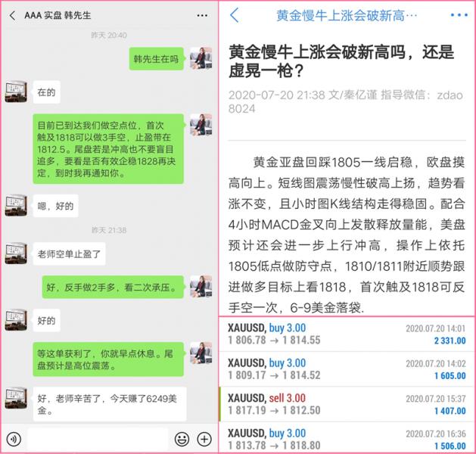Go back from the gold article page

[x=235, y=15]
